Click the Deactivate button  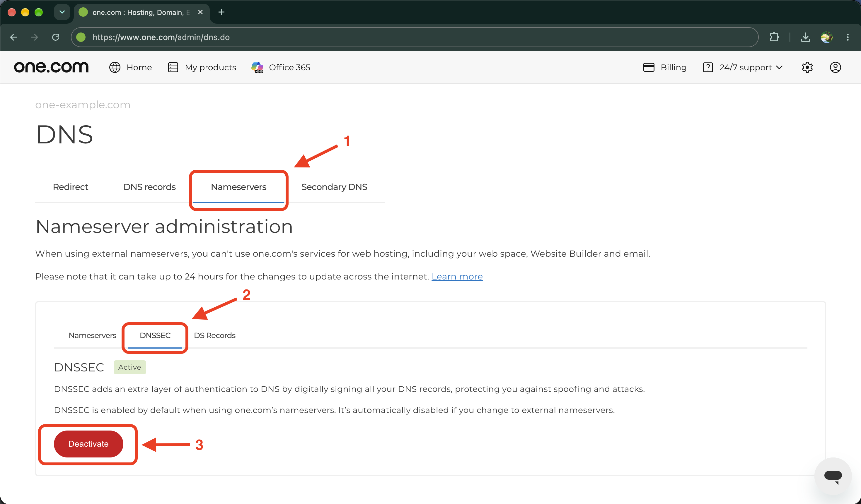88,444
